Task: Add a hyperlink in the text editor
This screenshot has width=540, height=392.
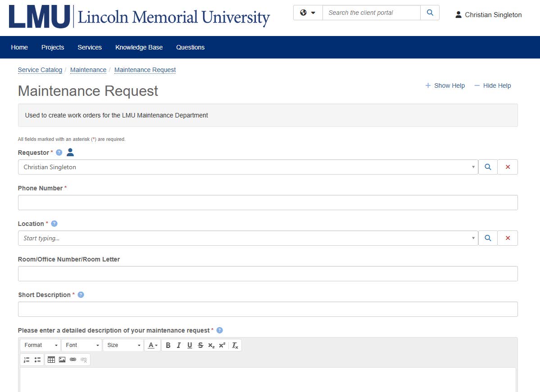Action: [72, 360]
